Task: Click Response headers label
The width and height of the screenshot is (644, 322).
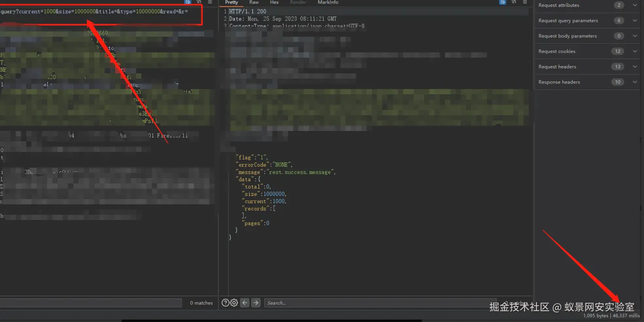Action: [x=559, y=82]
